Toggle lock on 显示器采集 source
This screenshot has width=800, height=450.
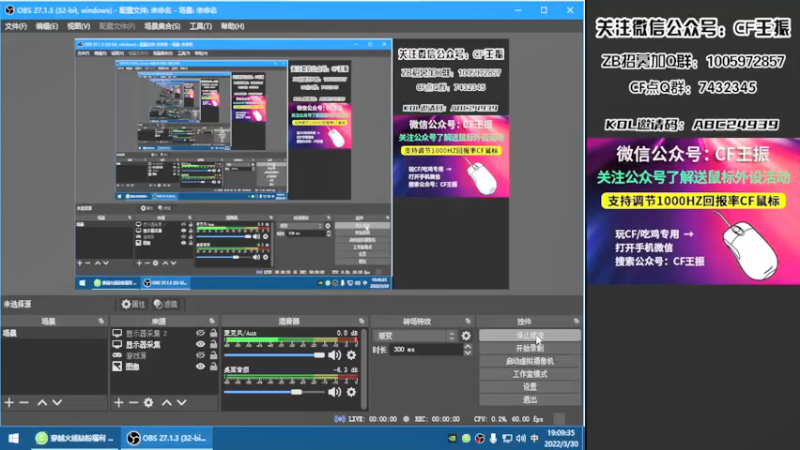point(213,344)
